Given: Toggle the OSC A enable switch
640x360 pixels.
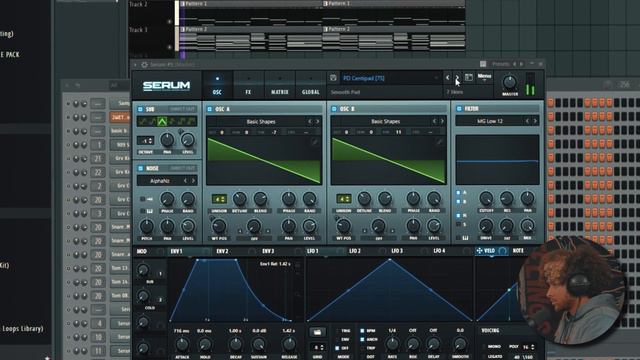Looking at the screenshot, I should click(x=210, y=109).
